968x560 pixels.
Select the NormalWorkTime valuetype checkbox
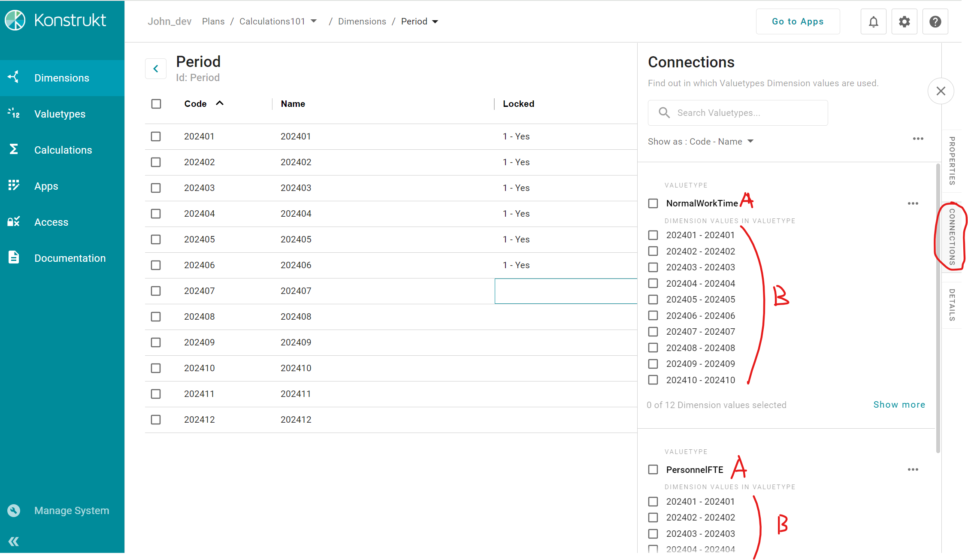653,203
